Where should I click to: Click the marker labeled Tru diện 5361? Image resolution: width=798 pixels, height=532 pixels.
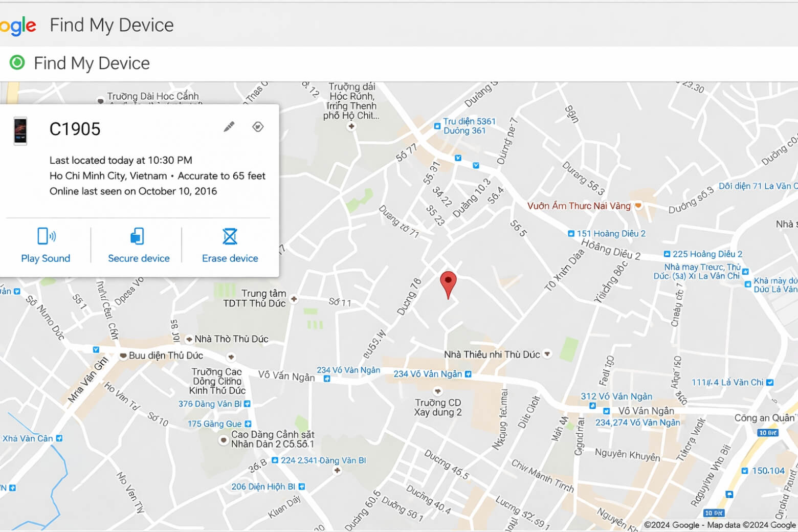(436, 125)
